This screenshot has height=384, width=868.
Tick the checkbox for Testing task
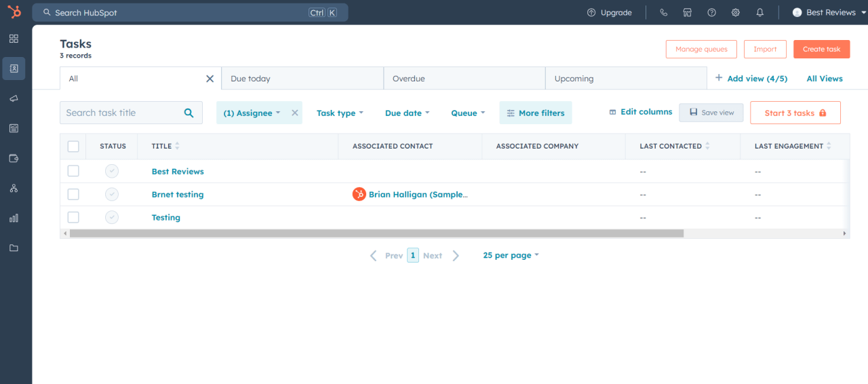(x=73, y=217)
